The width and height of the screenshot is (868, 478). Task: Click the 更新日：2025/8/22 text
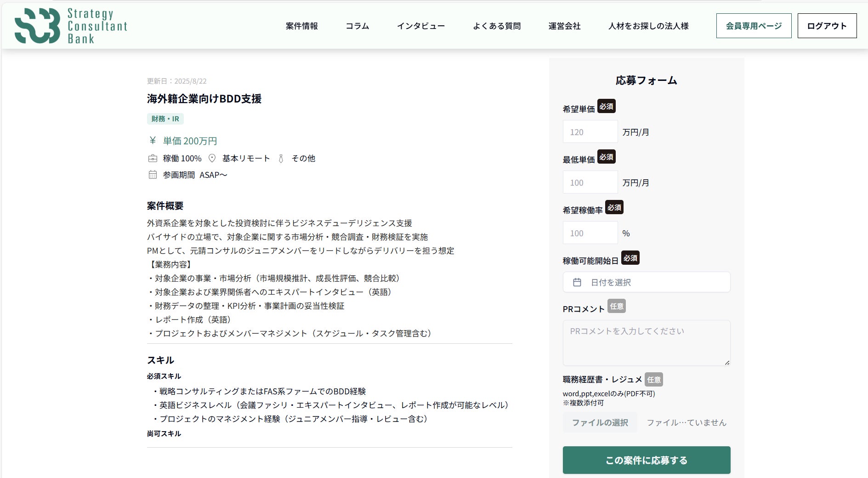click(x=177, y=81)
